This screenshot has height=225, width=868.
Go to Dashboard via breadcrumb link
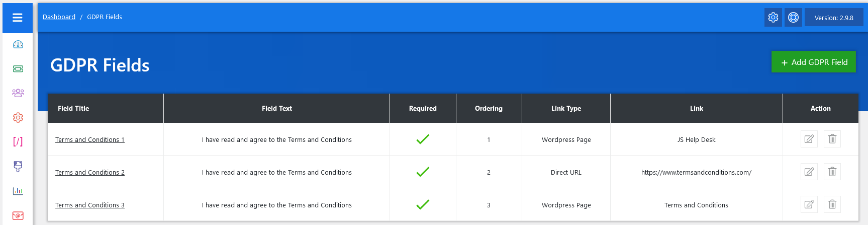59,17
